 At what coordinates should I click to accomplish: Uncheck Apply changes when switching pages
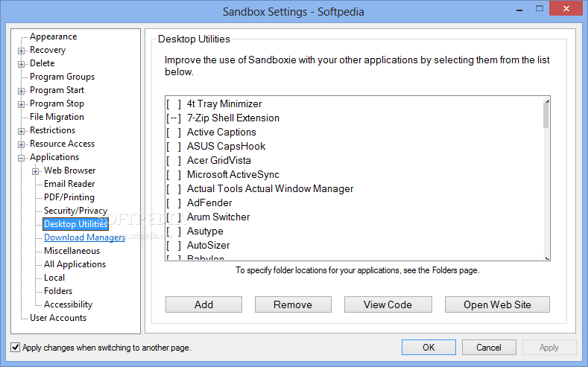pos(16,348)
